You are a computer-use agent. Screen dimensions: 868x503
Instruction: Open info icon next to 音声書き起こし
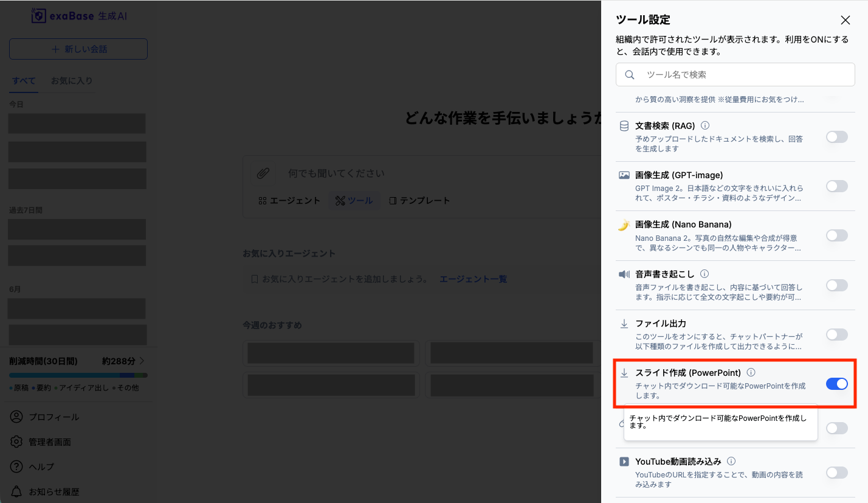[x=704, y=274]
